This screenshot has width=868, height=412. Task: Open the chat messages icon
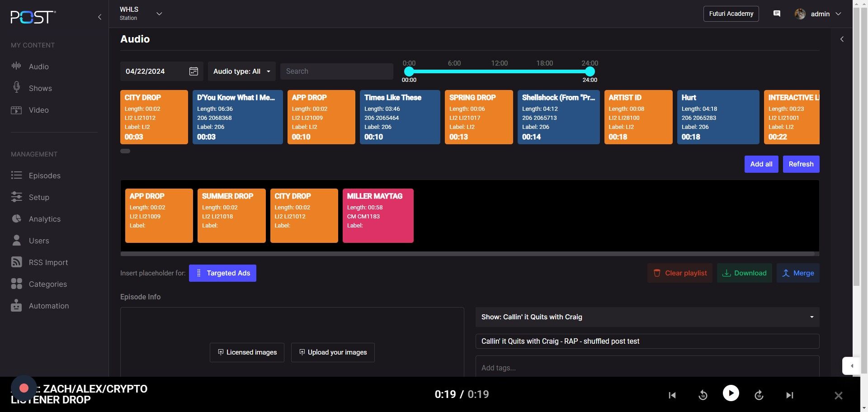(777, 14)
